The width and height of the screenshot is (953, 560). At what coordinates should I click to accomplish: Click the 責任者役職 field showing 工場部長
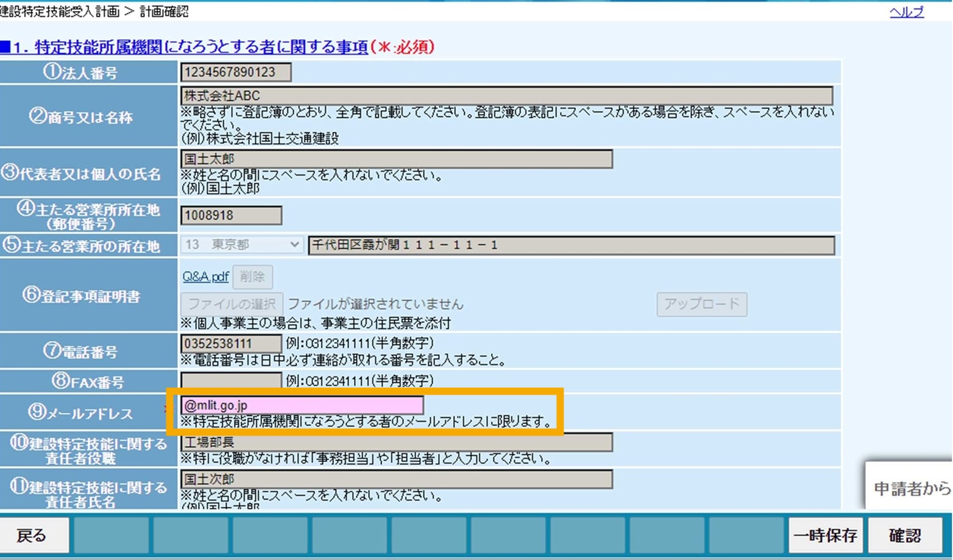(x=397, y=442)
